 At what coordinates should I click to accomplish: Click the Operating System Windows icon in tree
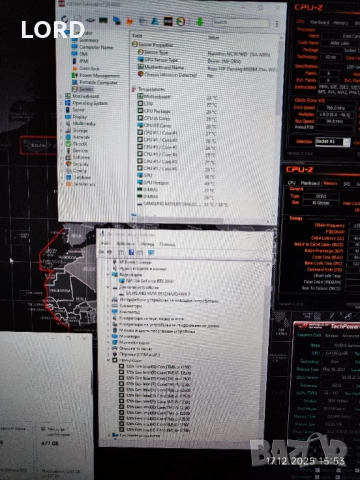[68, 103]
